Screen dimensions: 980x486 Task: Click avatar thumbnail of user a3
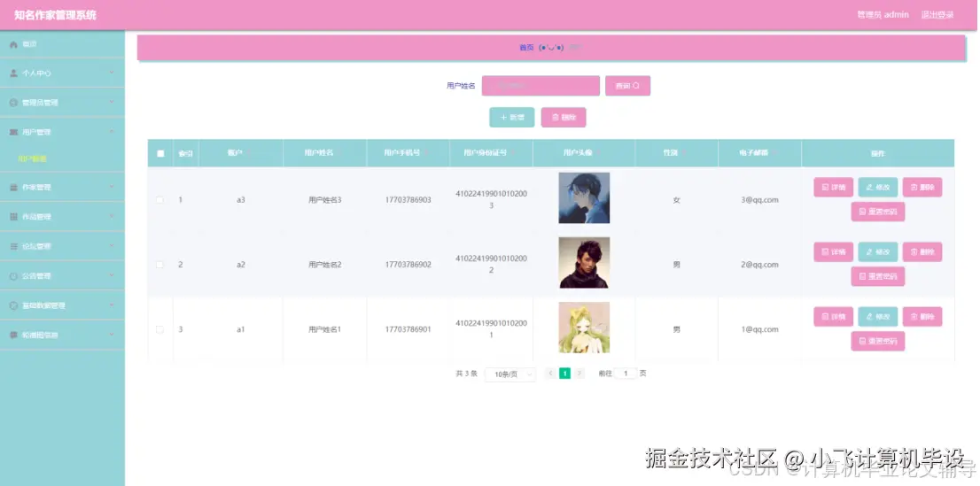pos(584,198)
